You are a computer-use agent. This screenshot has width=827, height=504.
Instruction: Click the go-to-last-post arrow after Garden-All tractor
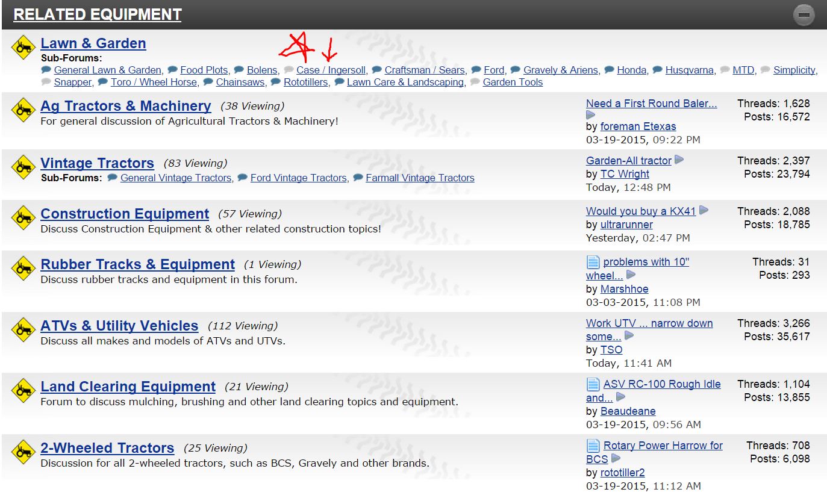[679, 160]
